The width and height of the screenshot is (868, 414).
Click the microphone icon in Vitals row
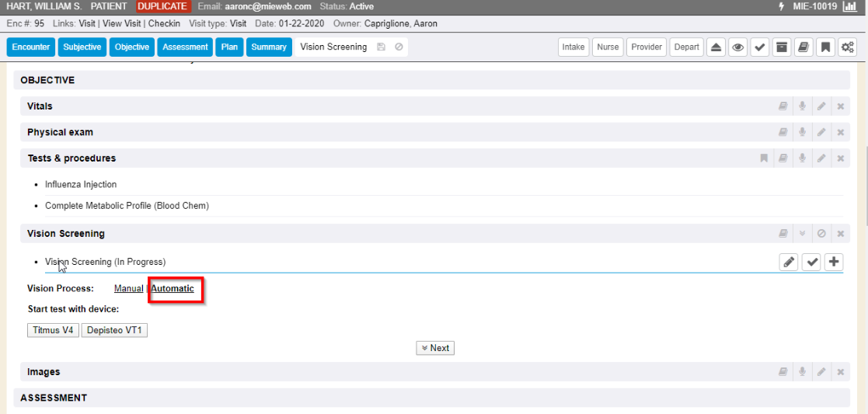(802, 106)
